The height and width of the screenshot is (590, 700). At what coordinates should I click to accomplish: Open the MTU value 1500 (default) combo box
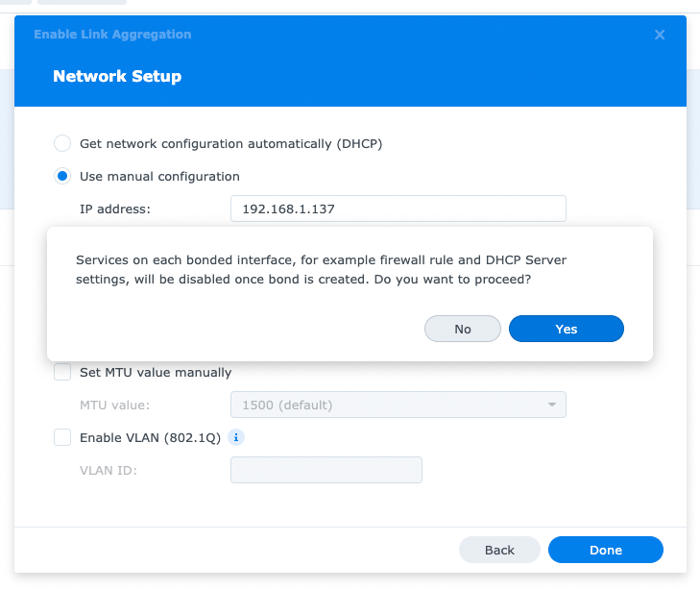pos(398,405)
